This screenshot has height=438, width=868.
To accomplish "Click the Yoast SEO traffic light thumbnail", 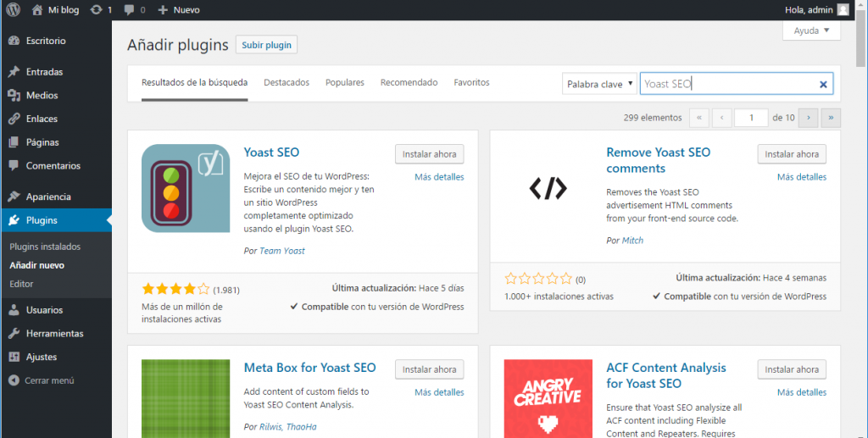I will click(186, 188).
